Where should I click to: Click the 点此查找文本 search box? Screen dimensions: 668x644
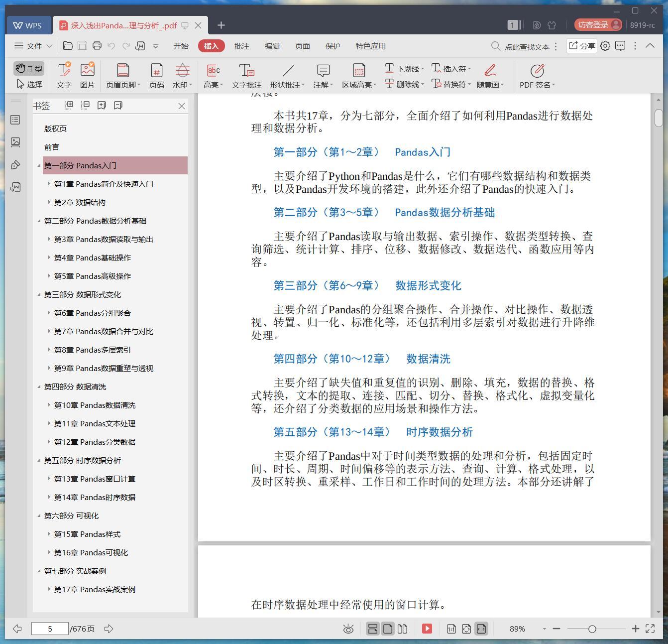[520, 46]
